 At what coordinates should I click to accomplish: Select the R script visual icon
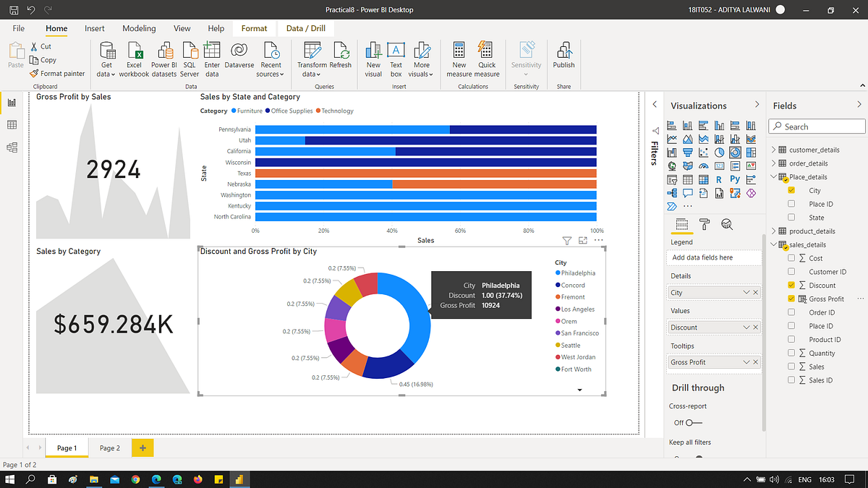click(x=720, y=179)
